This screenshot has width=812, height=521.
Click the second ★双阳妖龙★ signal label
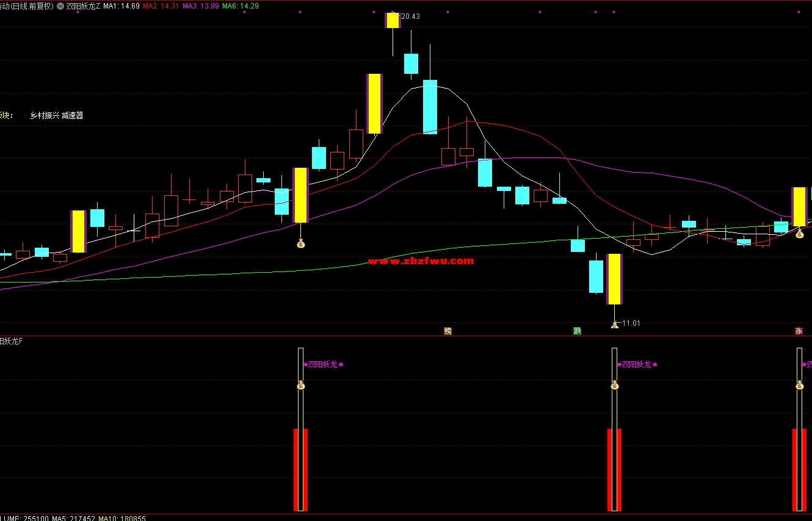(x=637, y=365)
